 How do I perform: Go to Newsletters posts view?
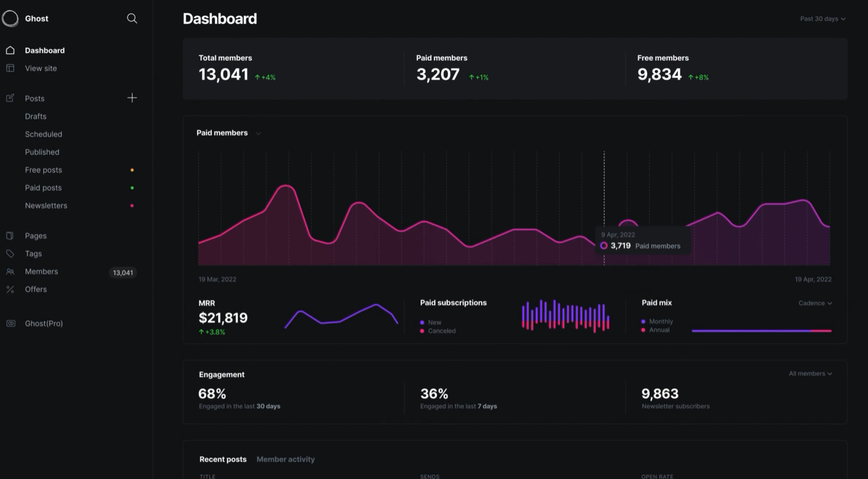(x=46, y=205)
